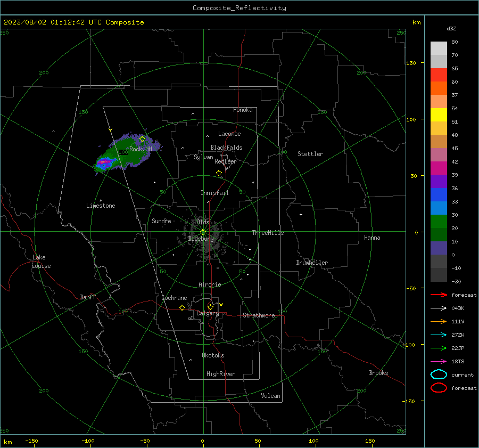Click the lightest grey swatch below 80

(439, 48)
